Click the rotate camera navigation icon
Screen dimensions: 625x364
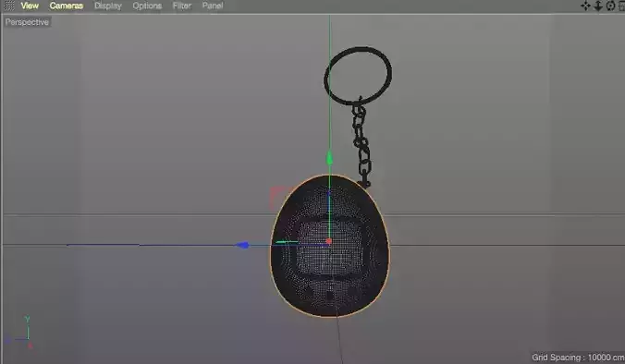610,6
